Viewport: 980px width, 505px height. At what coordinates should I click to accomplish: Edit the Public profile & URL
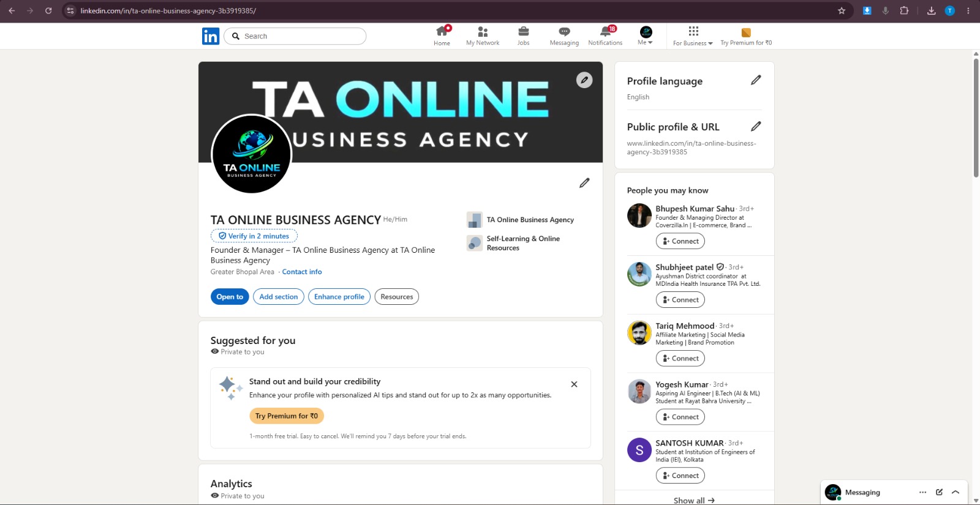pos(756,126)
